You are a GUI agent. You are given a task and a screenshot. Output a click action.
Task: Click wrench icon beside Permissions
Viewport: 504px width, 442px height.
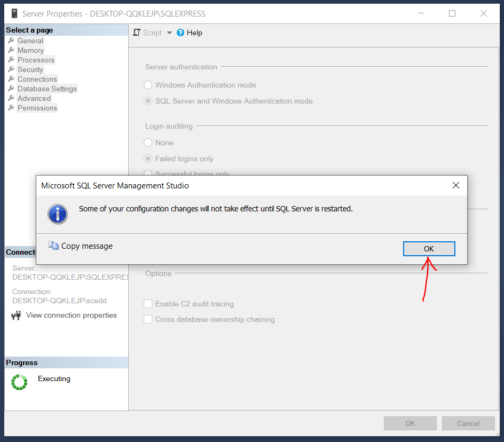click(x=11, y=108)
